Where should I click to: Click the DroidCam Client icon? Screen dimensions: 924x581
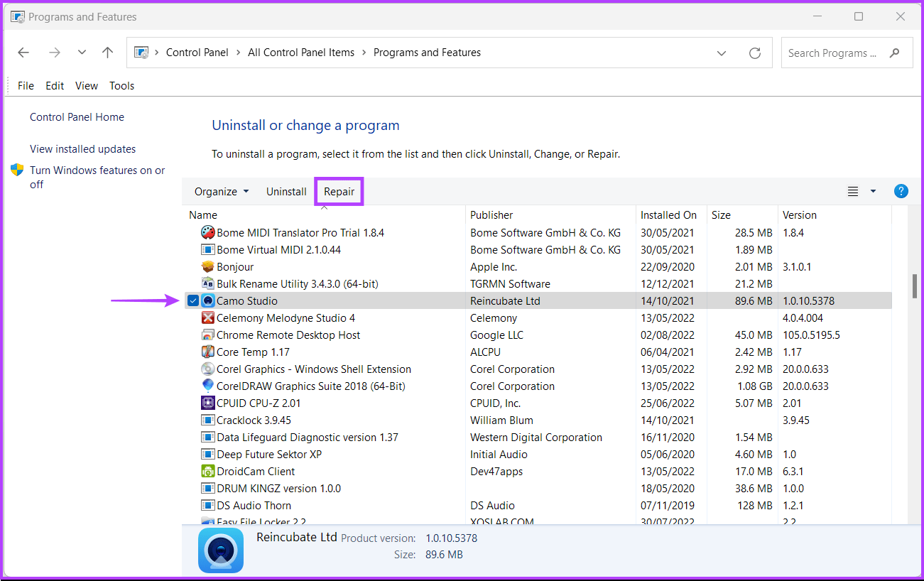pos(207,471)
